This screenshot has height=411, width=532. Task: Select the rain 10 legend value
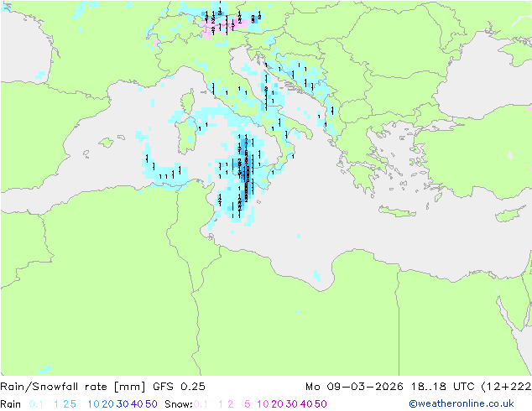[x=93, y=404]
